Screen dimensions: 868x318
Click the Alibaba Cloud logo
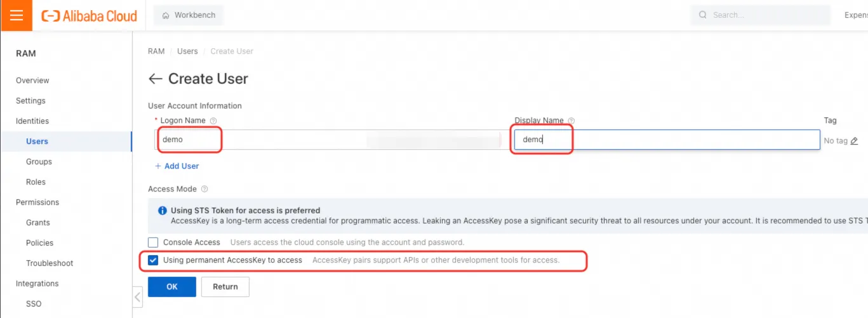[x=89, y=16]
